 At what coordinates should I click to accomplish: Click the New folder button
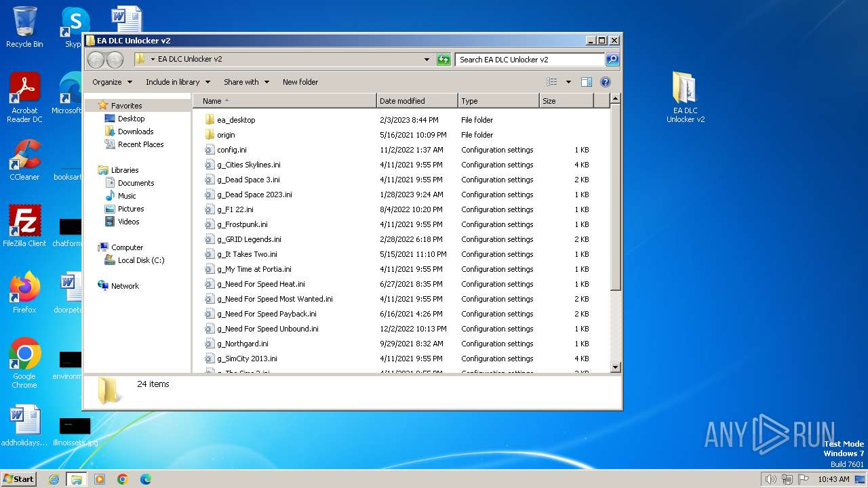coord(300,82)
